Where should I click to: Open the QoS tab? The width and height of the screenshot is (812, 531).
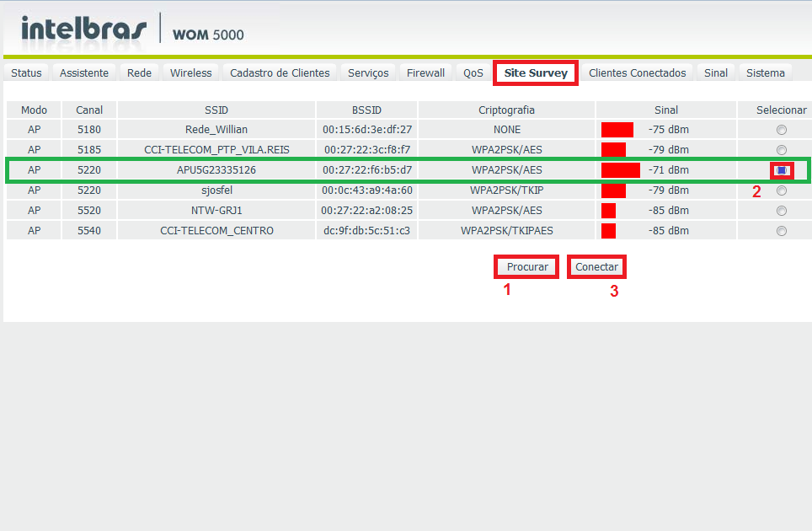tap(473, 73)
